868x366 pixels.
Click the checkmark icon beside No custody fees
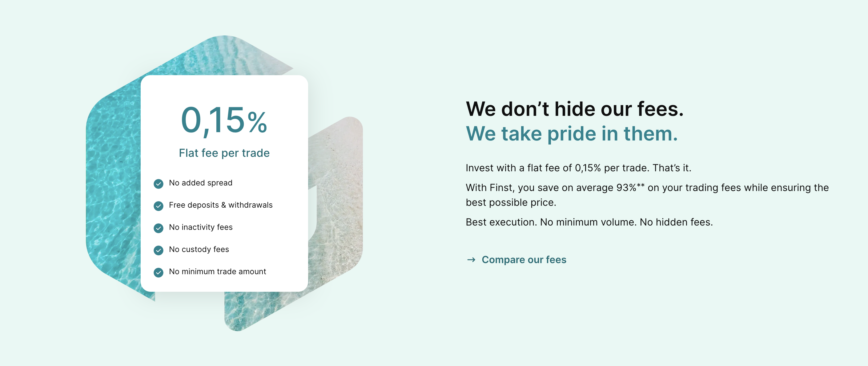[159, 250]
